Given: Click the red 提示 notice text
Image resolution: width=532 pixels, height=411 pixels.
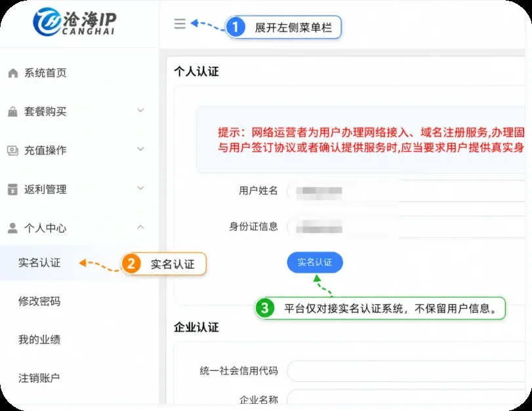Looking at the screenshot, I should [x=371, y=140].
